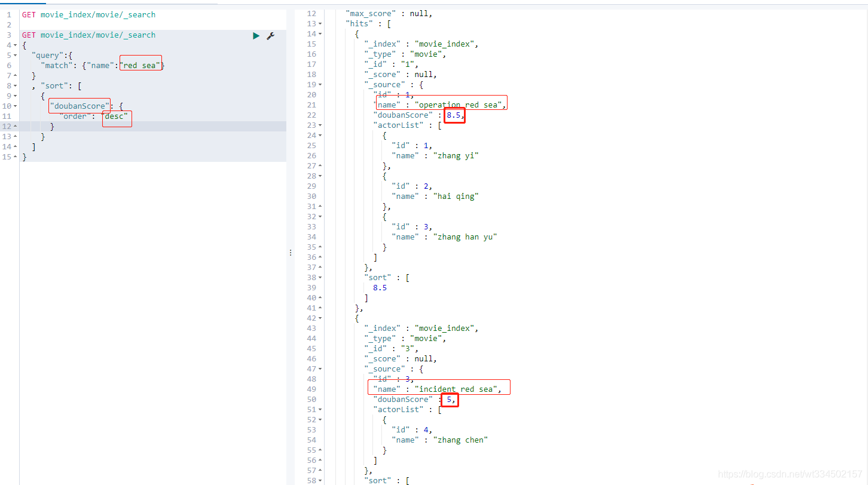868x485 pixels.
Task: Click the line 3 GET movie_index/movie/_search request
Action: coord(88,35)
